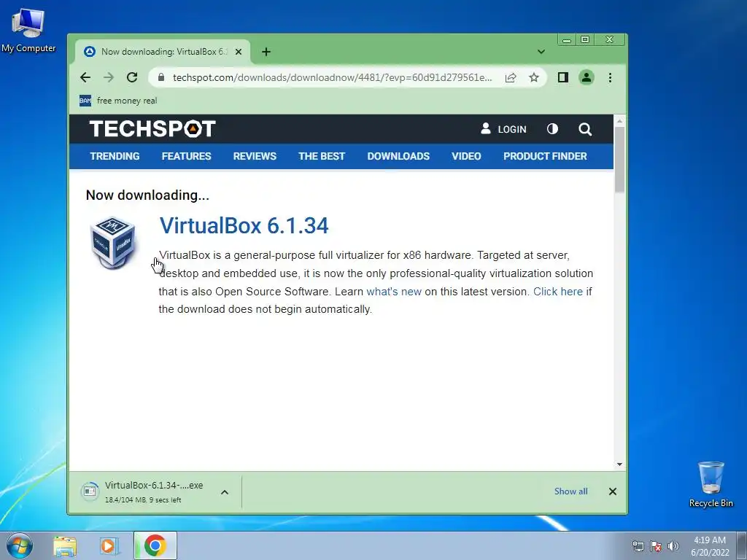Open the Windows Start button
The width and height of the screenshot is (747, 560).
coord(20,545)
